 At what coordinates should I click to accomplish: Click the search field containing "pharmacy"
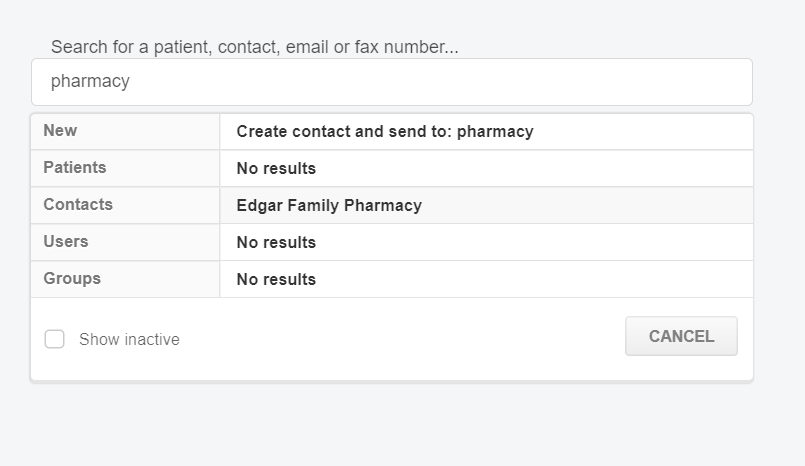click(390, 82)
